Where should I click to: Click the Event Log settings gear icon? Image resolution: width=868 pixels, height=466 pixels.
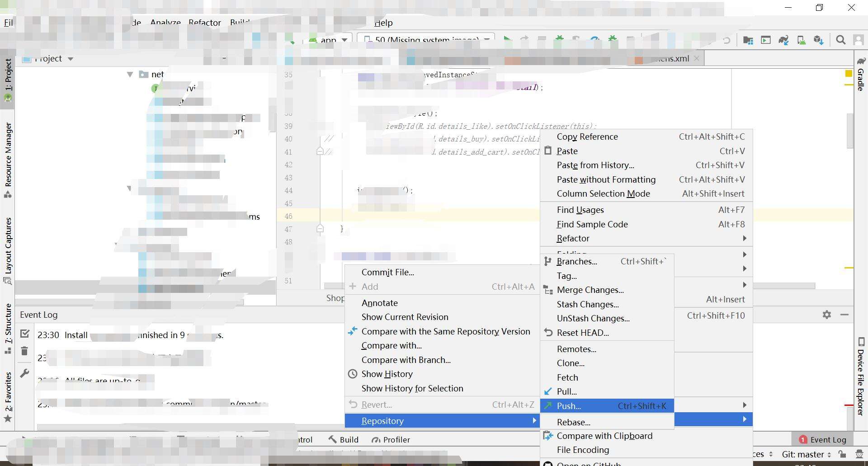(827, 315)
